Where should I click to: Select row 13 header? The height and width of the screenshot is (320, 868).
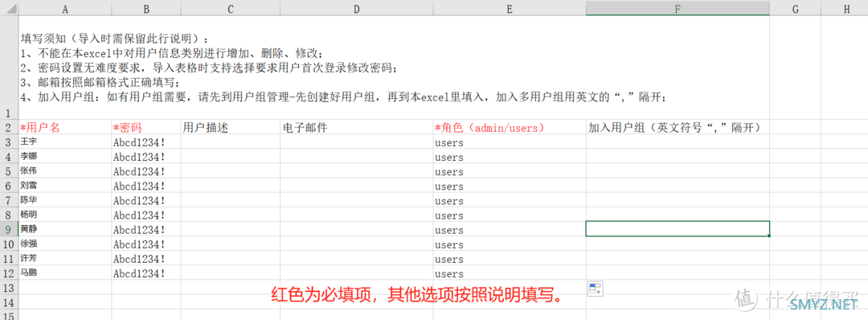[x=9, y=287]
